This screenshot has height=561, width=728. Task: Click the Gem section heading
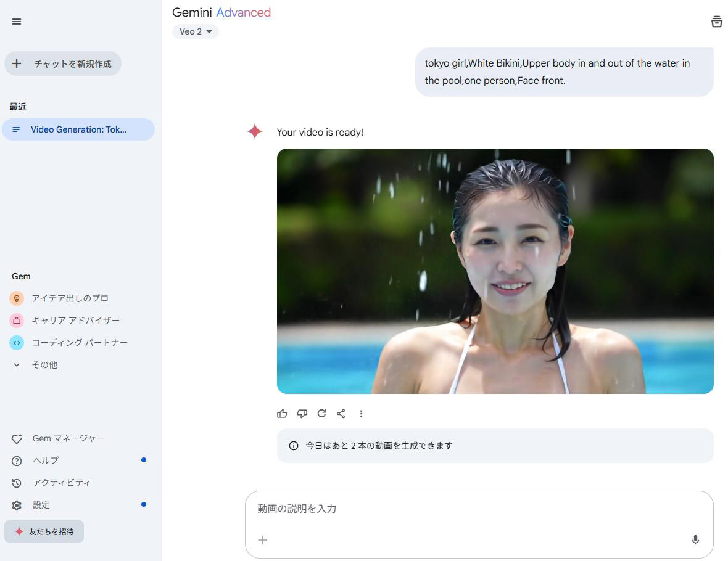(21, 277)
